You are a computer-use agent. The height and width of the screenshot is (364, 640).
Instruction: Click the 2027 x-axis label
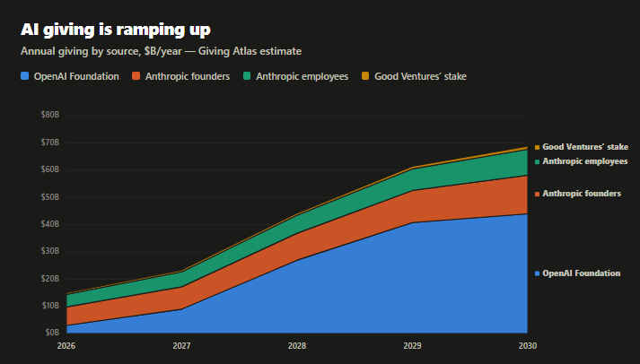coord(181,346)
